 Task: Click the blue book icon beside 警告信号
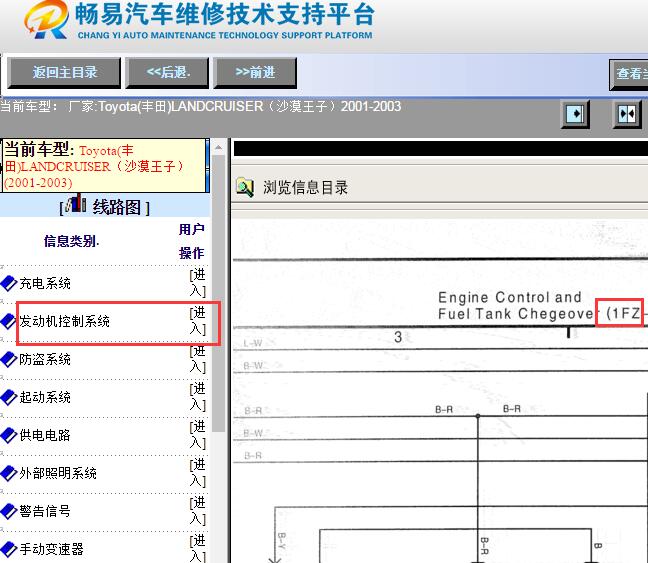click(9, 511)
